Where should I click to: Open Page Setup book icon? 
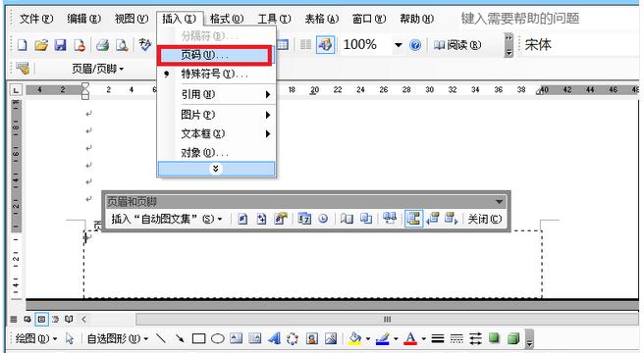pos(347,220)
